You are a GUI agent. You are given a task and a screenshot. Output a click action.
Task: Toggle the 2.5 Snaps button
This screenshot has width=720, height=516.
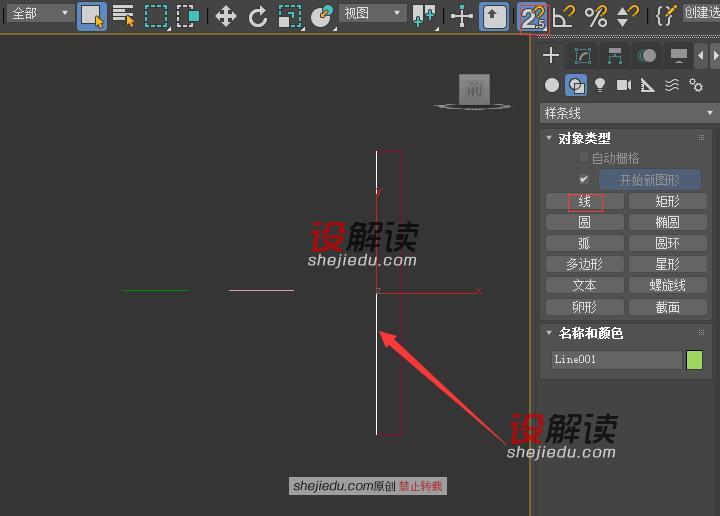pyautogui.click(x=533, y=17)
